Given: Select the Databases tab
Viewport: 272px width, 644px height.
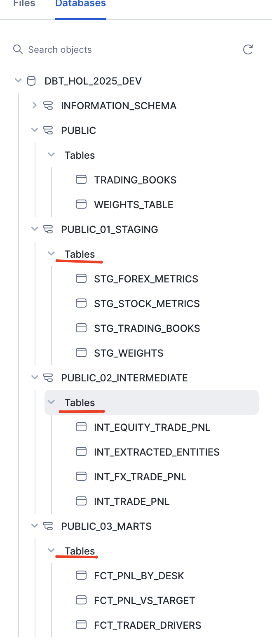Looking at the screenshot, I should pos(81,4).
